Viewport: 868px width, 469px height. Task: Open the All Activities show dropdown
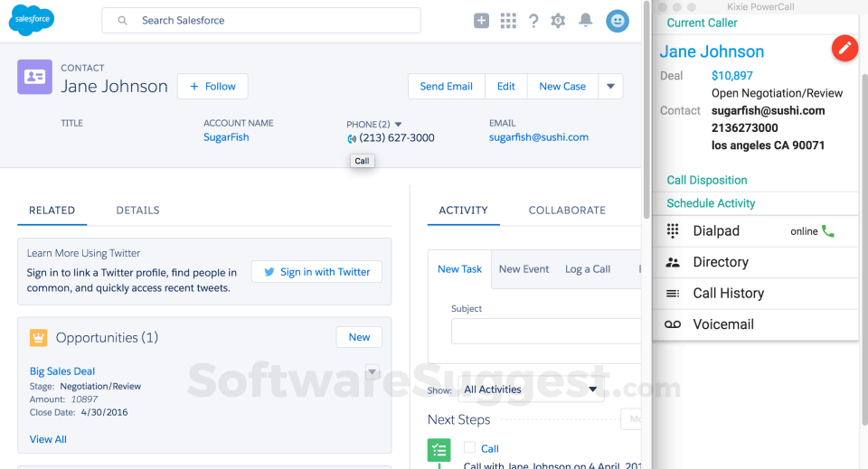[x=531, y=389]
